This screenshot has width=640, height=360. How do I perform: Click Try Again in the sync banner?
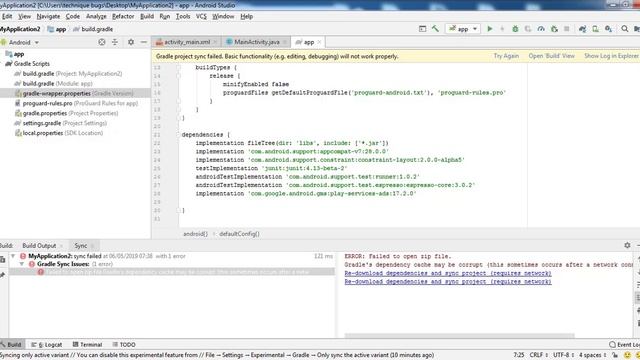pos(506,56)
